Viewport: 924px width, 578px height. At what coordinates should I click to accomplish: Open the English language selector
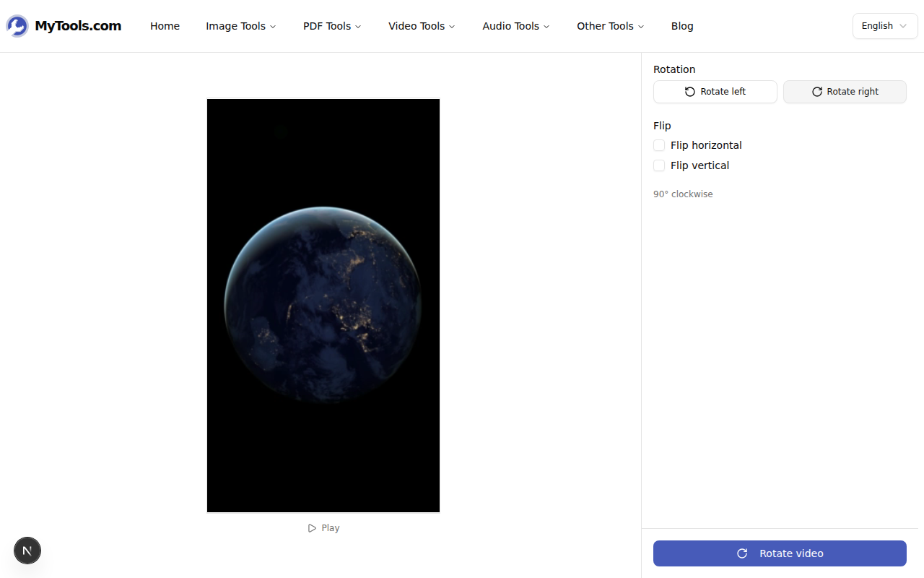click(884, 25)
